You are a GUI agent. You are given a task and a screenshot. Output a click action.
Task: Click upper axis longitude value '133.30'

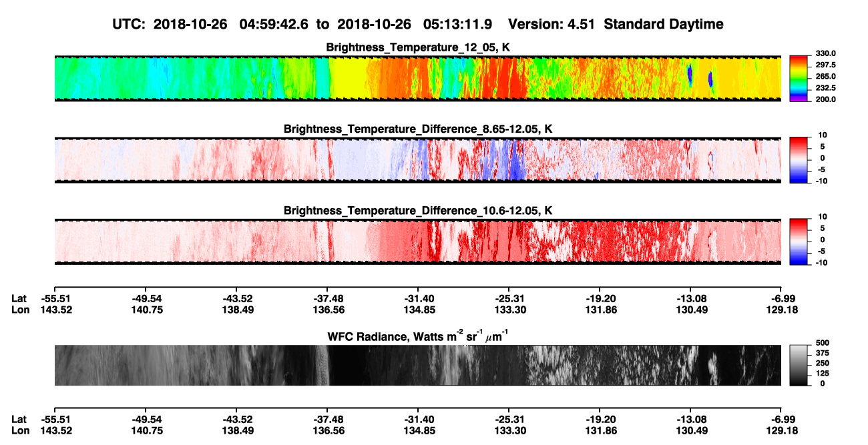[x=509, y=310]
